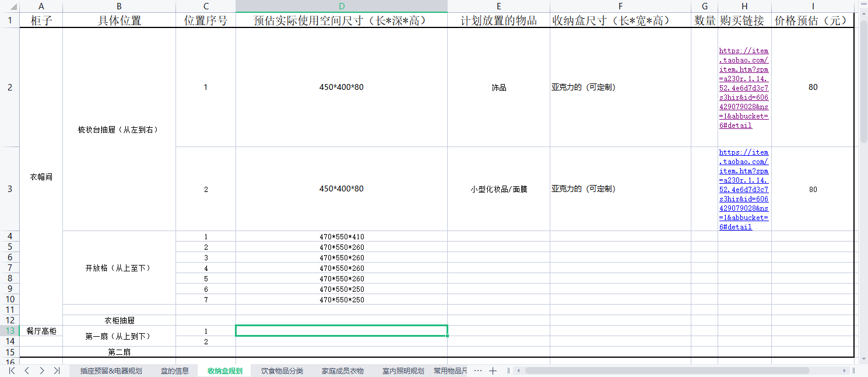Jump to the last sheet tab arrow
This screenshot has height=377, width=868.
(x=57, y=371)
